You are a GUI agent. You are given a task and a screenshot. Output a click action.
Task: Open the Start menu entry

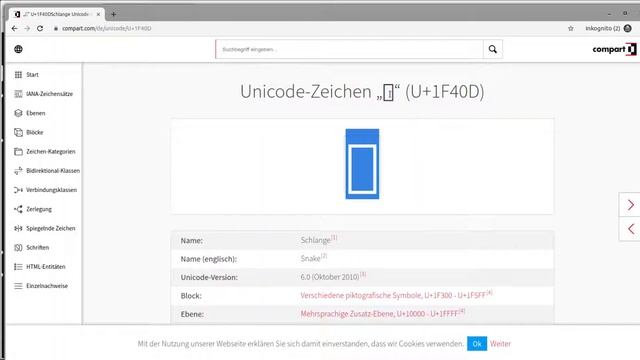(x=32, y=75)
